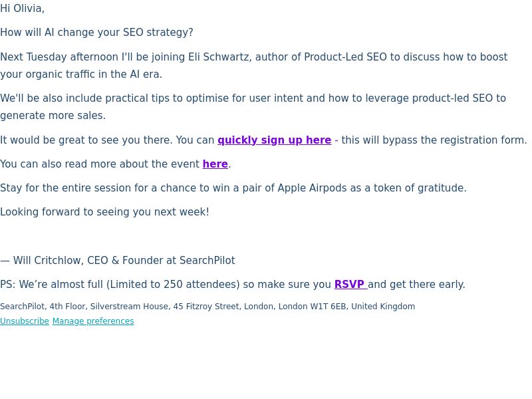
Task: Click the SearchPilot London address line
Action: tap(207, 307)
